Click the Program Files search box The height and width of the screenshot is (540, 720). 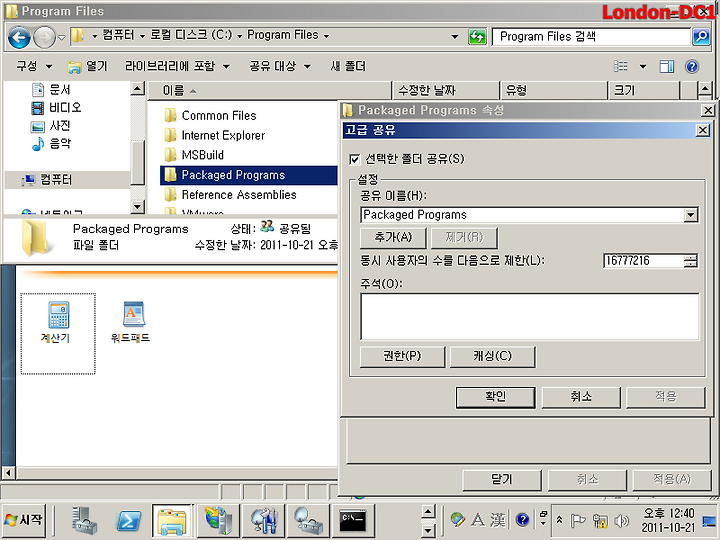tap(591, 36)
